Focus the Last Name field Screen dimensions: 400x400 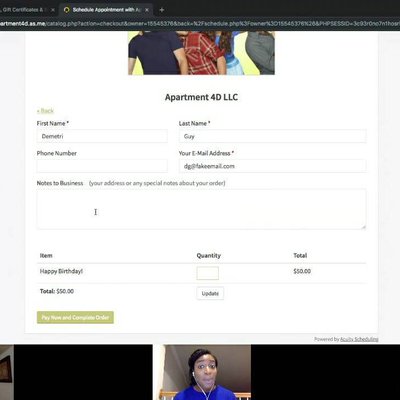click(x=272, y=136)
